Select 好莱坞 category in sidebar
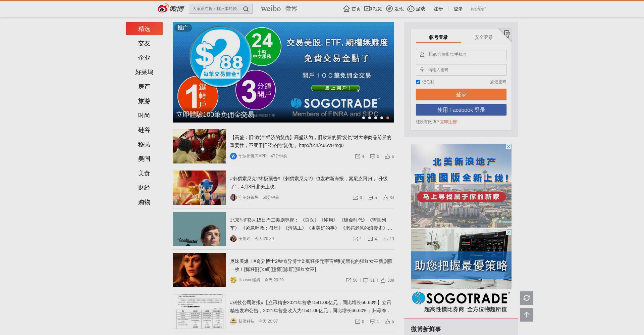Viewport: 644px width, 335px height. click(144, 72)
